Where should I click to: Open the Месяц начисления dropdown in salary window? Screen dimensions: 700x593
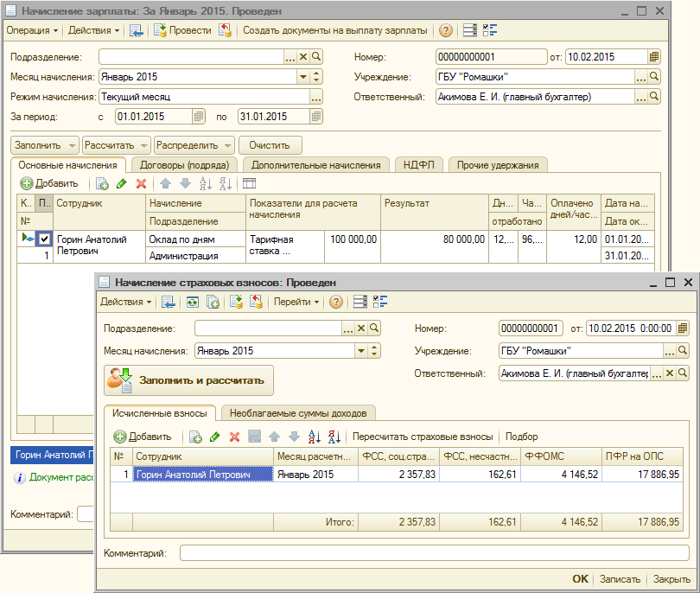pos(303,77)
